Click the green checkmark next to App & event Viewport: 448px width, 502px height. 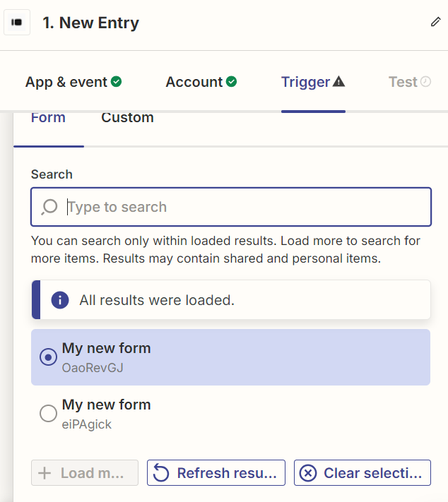click(116, 82)
